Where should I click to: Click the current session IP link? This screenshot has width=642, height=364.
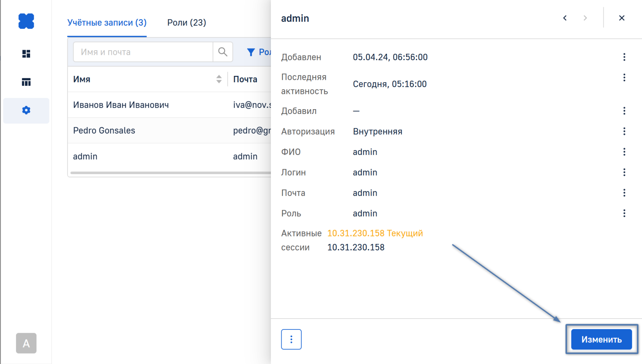tap(356, 233)
